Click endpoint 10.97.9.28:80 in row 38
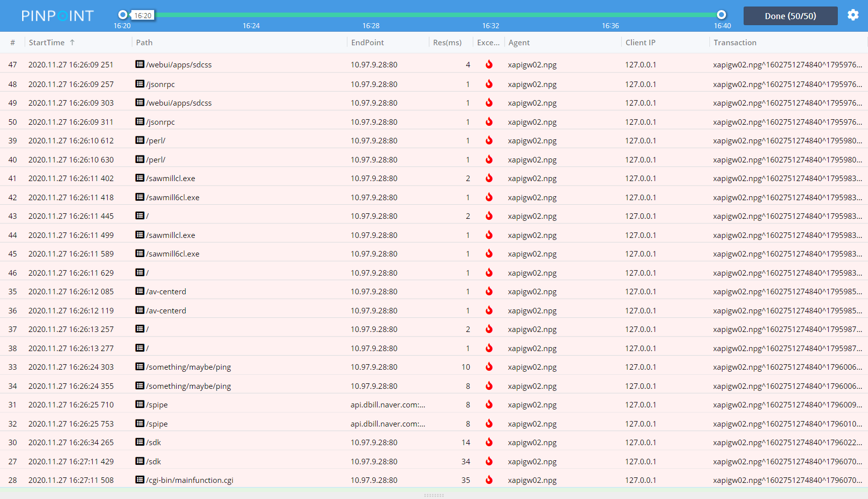This screenshot has height=499, width=868. [x=374, y=349]
